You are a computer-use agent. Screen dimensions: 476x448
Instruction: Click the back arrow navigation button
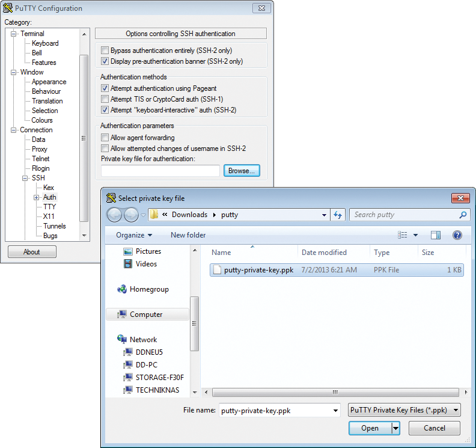pos(114,215)
